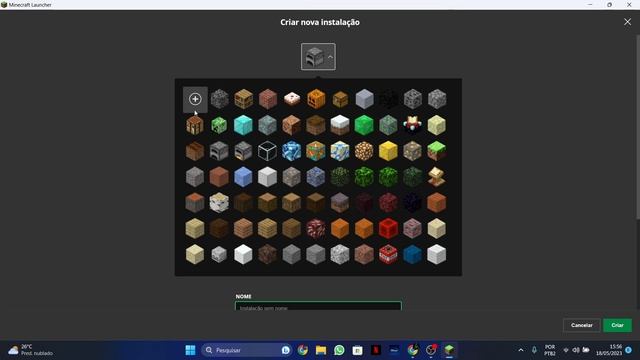Choose the Bookshelf block icon
This screenshot has height=360, width=640.
[243, 99]
